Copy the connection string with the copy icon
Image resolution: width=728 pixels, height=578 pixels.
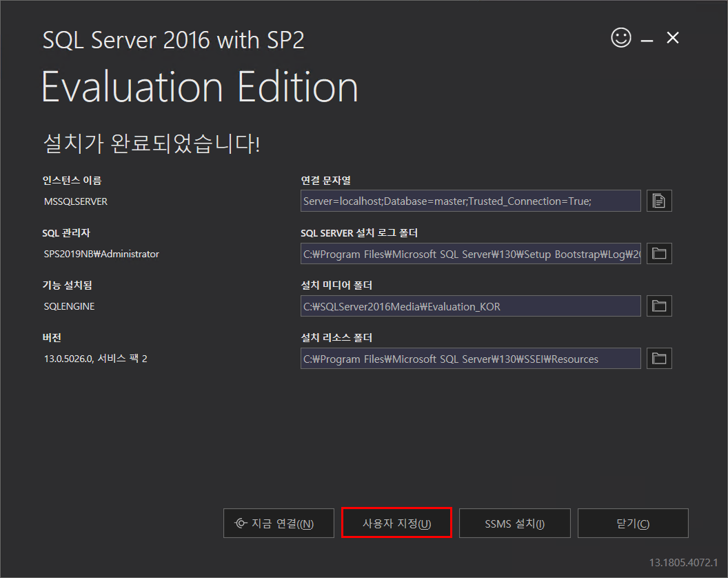[659, 201]
